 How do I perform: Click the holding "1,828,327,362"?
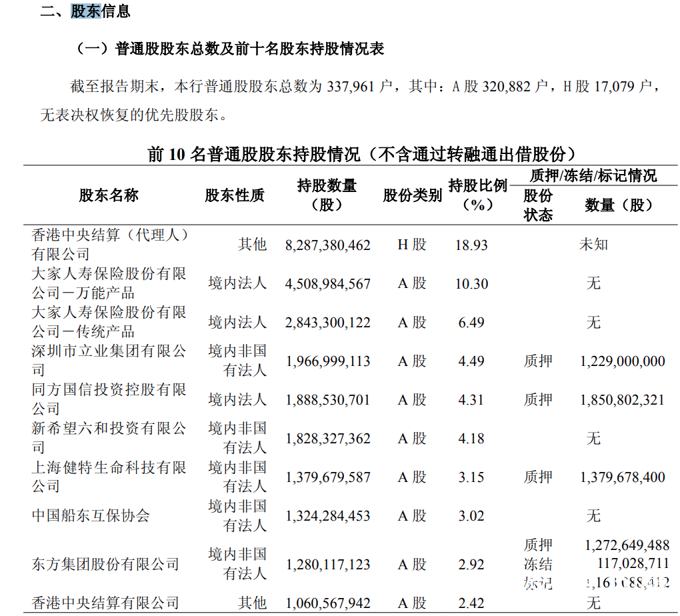pyautogui.click(x=328, y=439)
